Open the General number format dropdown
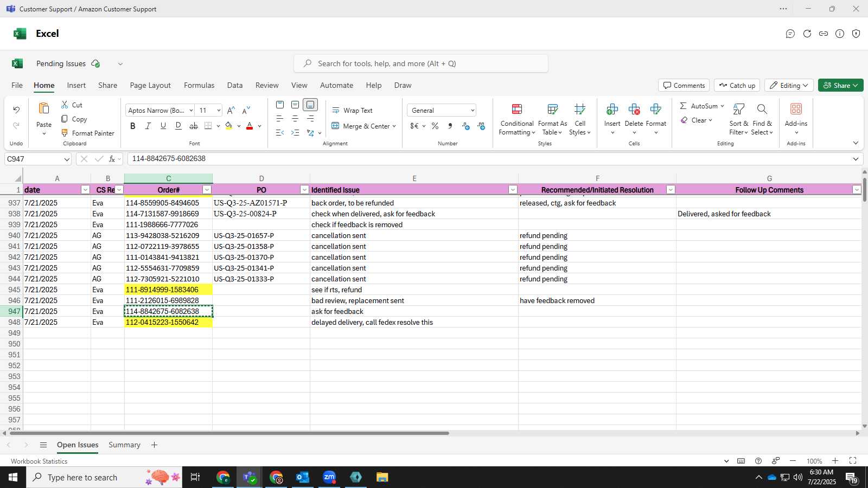This screenshot has height=488, width=868. click(473, 111)
